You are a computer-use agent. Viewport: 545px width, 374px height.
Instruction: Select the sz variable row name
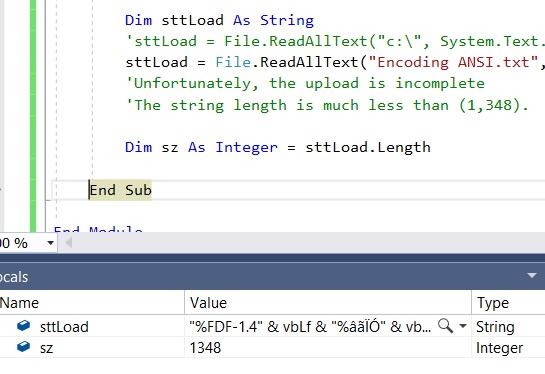click(47, 348)
